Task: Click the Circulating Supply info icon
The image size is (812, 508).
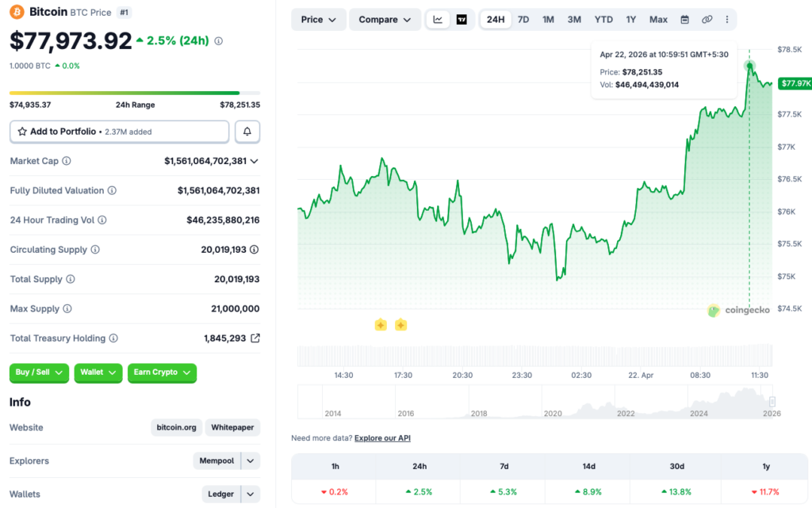Action: tap(97, 249)
